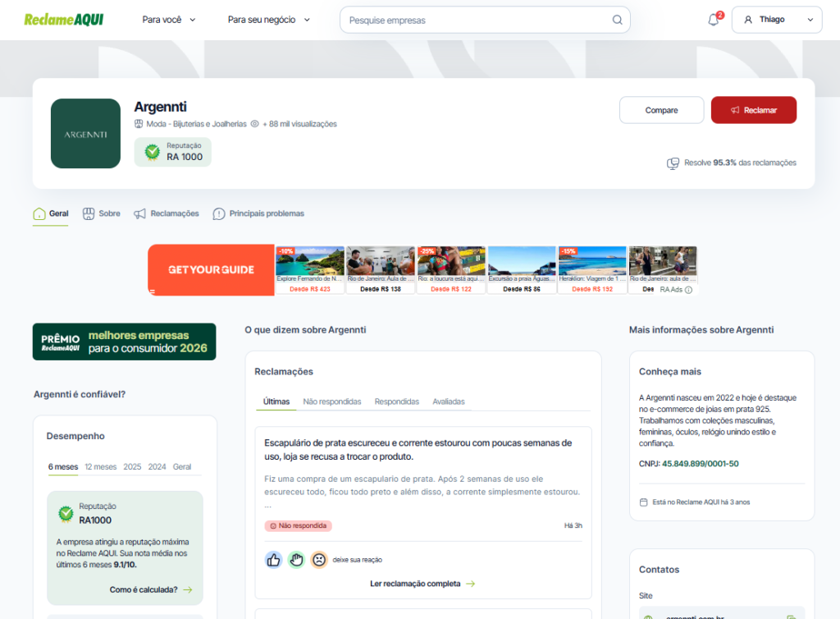Screen dimensions: 840x619
Task: Click the CNPJ number 45.849.899/0001-50
Action: pyautogui.click(x=701, y=464)
